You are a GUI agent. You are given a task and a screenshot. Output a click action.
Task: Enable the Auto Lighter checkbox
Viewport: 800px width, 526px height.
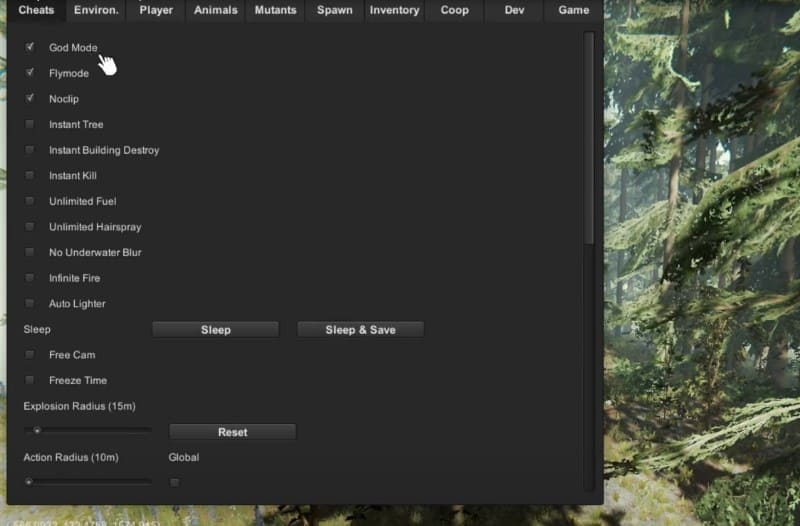(x=30, y=304)
